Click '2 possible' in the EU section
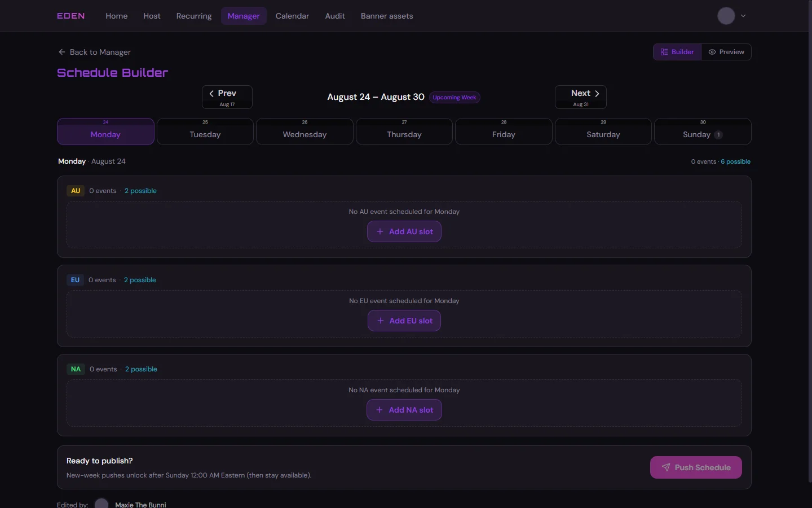The width and height of the screenshot is (812, 508). click(140, 280)
